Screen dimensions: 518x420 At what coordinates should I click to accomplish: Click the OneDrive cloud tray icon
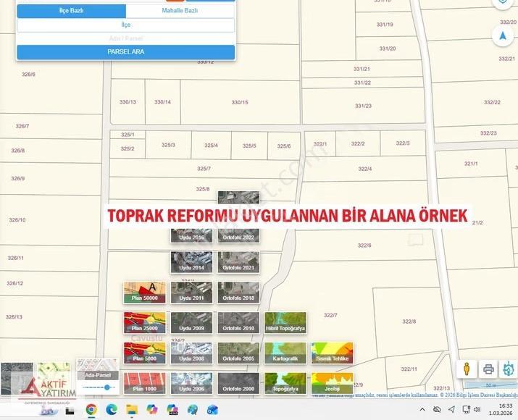point(437,410)
